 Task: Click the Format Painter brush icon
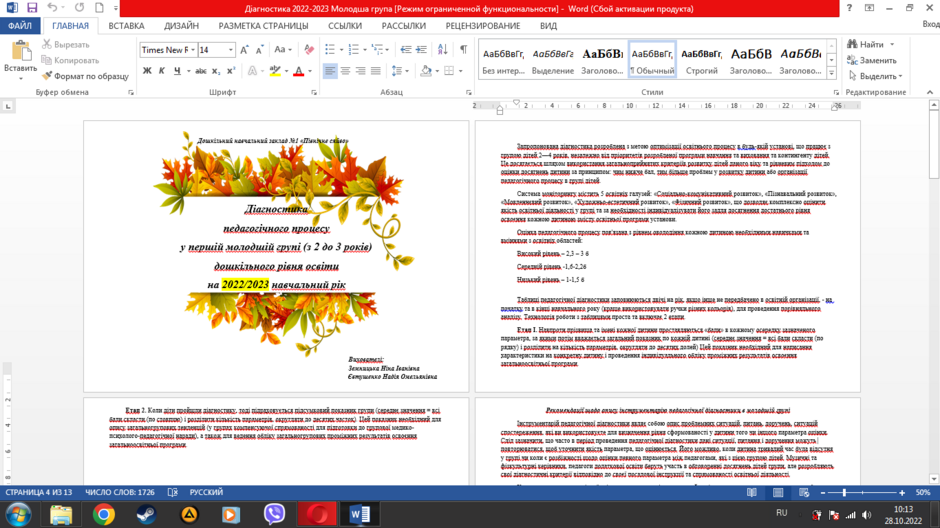pyautogui.click(x=47, y=76)
